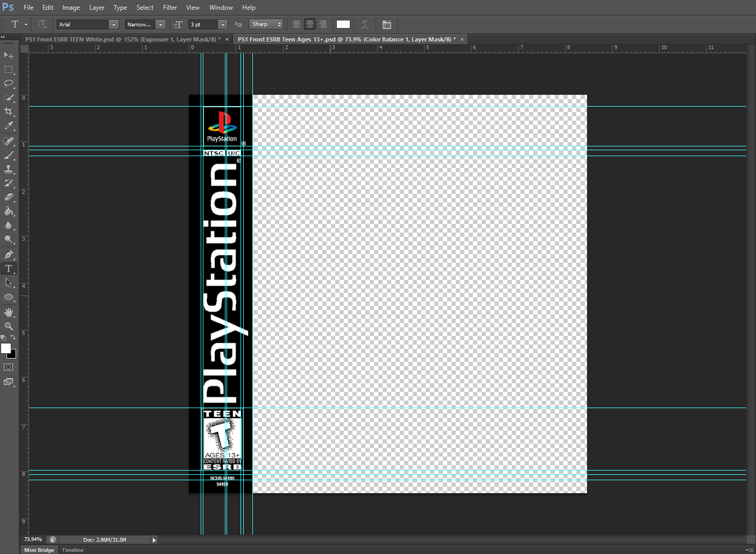The height and width of the screenshot is (554, 756).
Task: Open the status bar info arrow menu
Action: coord(154,540)
